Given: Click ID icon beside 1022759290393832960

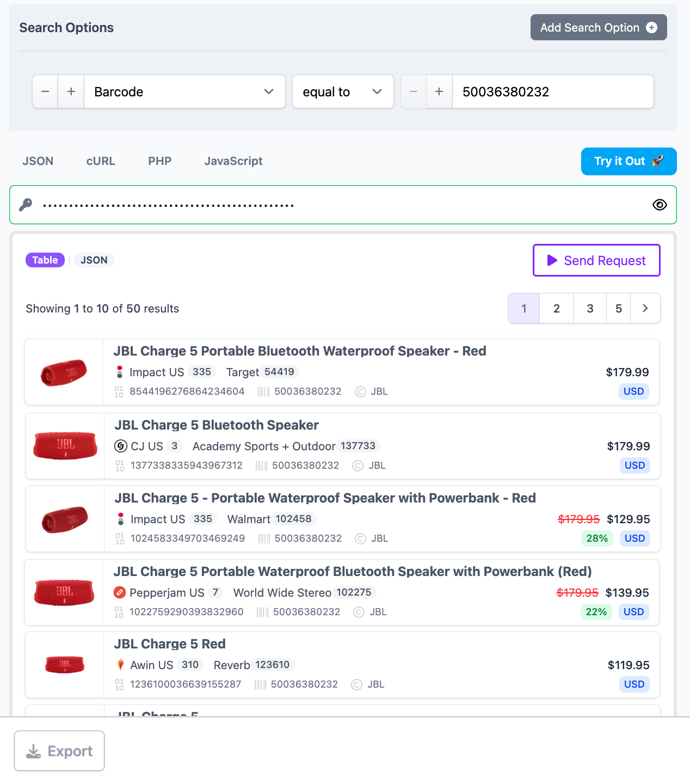Looking at the screenshot, I should (119, 612).
